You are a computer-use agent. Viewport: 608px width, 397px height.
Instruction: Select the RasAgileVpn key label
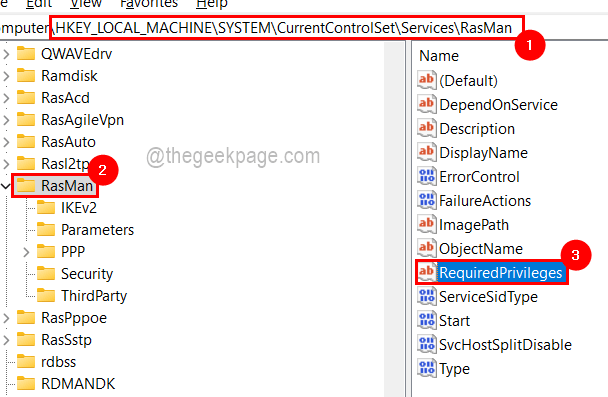[83, 120]
